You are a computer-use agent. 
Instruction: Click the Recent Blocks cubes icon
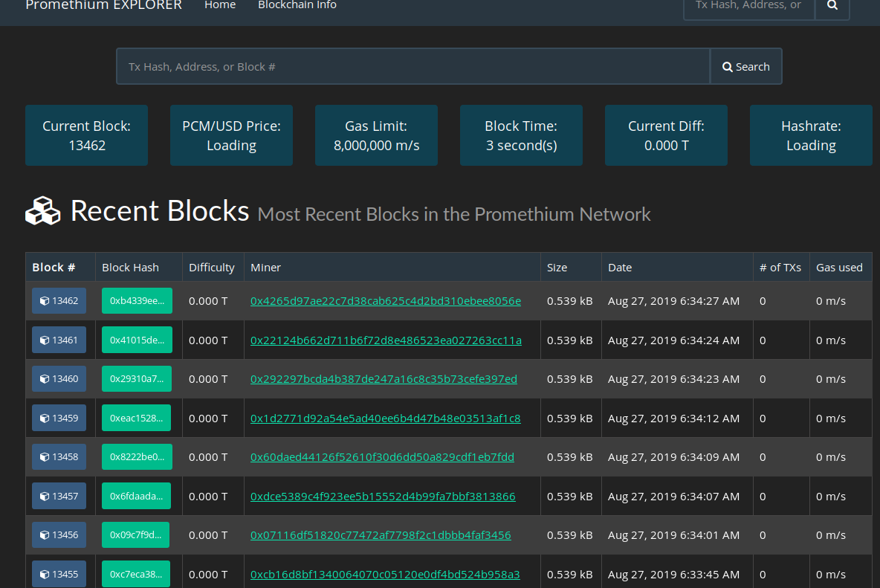(42, 211)
